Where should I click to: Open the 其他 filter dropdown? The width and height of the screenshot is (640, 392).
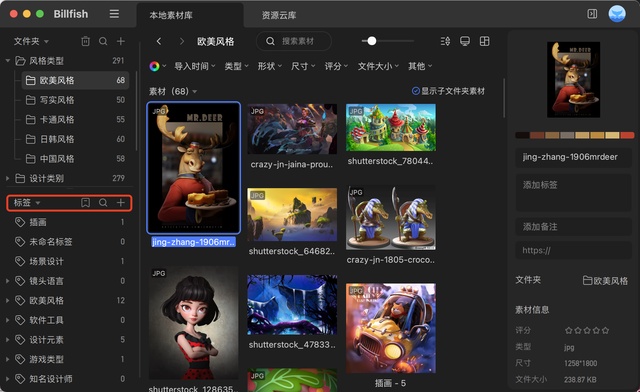tap(420, 66)
